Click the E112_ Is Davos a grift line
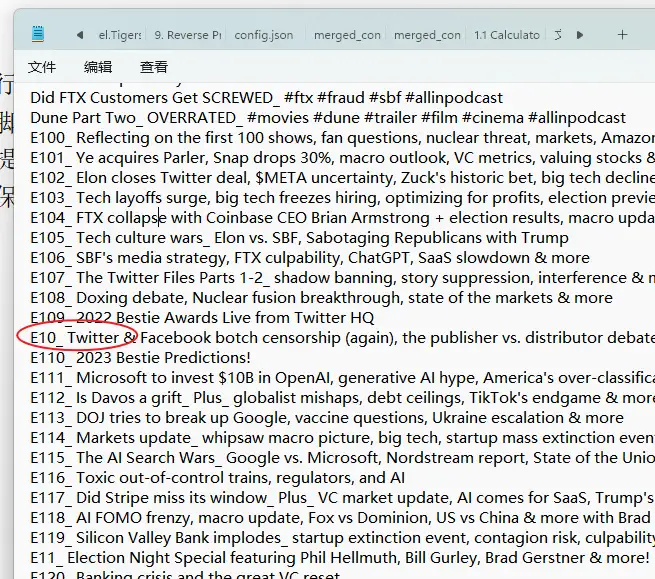655x579 pixels. click(343, 398)
